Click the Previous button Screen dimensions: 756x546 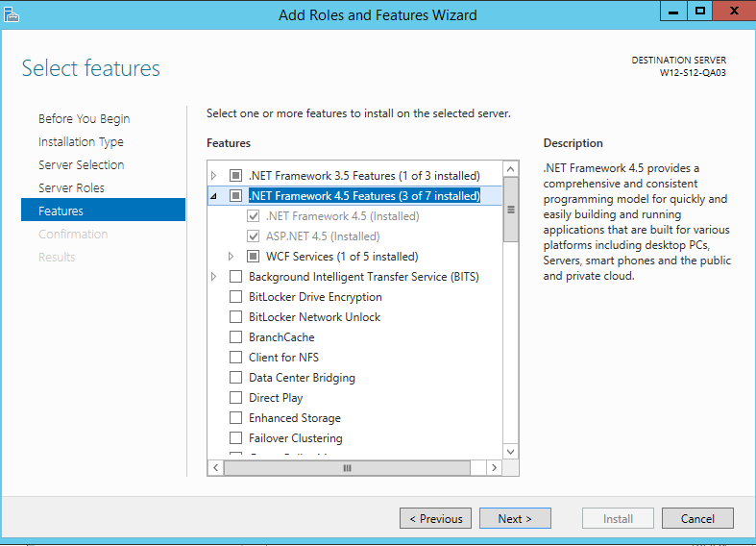point(435,518)
